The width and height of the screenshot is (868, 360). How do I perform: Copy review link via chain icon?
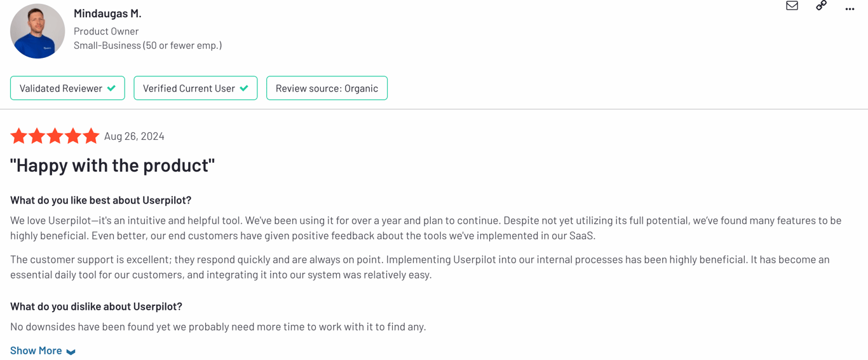(x=821, y=6)
